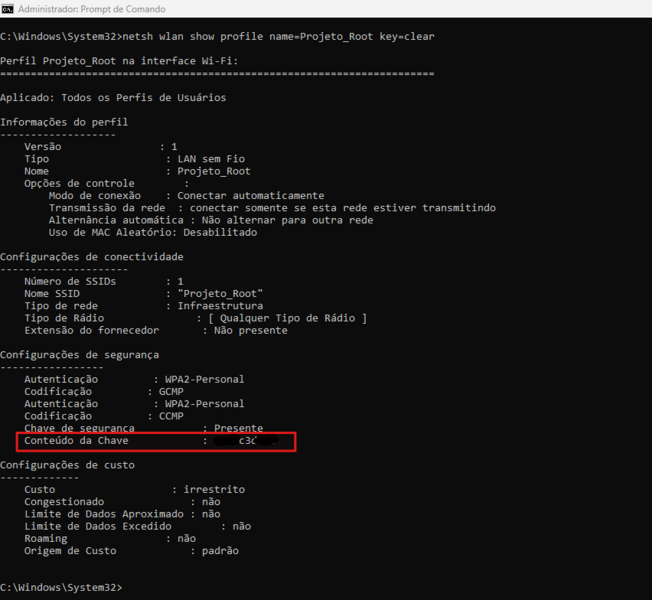
Task: Click the 'Versão' row with value 1
Action: [x=101, y=147]
